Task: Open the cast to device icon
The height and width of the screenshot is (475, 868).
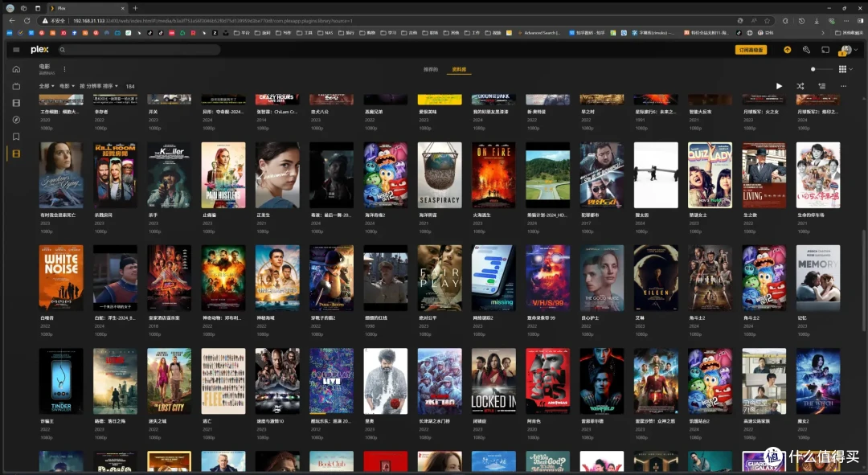Action: [825, 50]
